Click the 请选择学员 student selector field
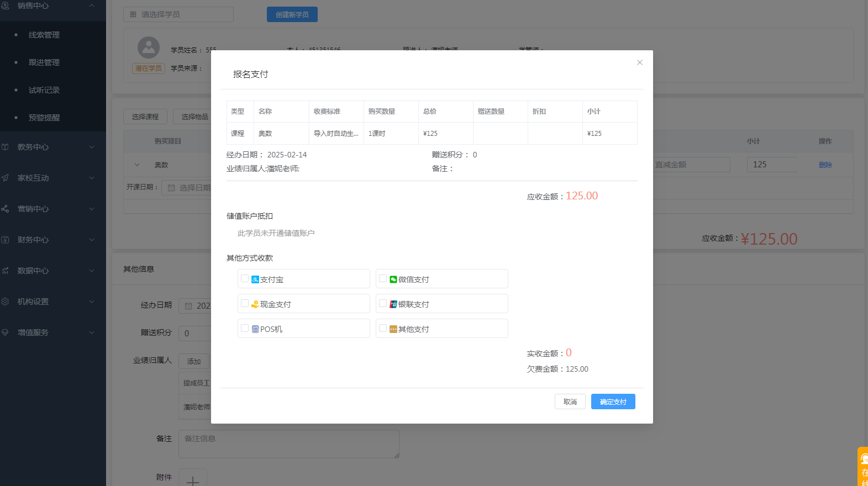 pyautogui.click(x=178, y=14)
